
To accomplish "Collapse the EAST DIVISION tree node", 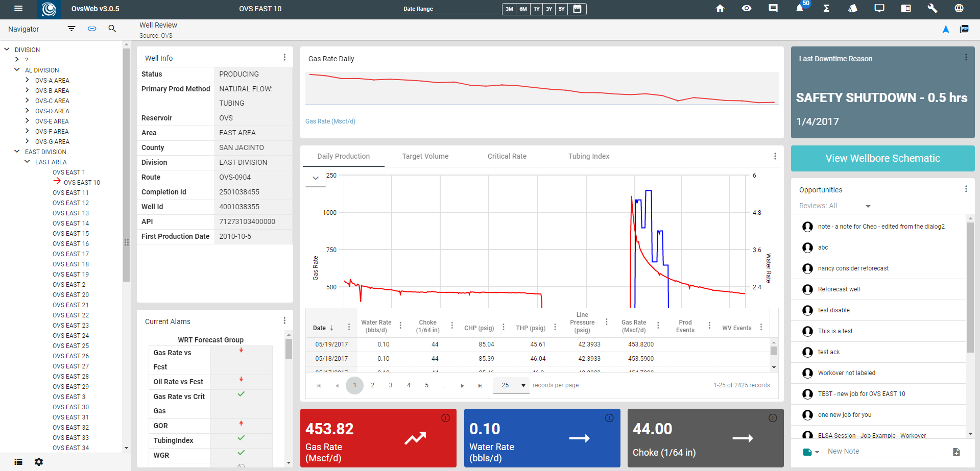I will (x=17, y=152).
